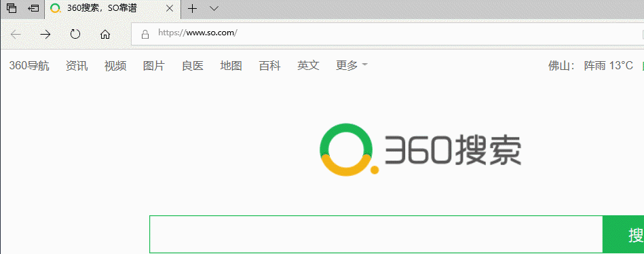The height and width of the screenshot is (254, 644).
Task: Click the green 搜 search button
Action: coord(624,235)
